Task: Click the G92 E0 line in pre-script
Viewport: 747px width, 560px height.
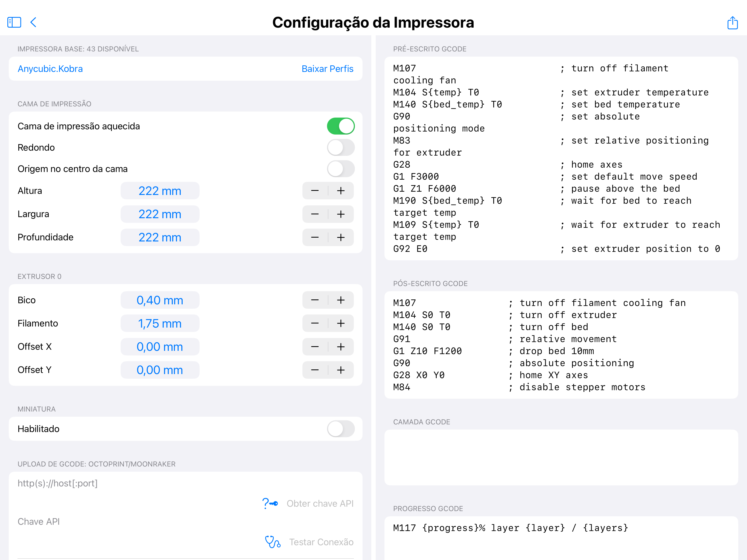Action: 556,249
